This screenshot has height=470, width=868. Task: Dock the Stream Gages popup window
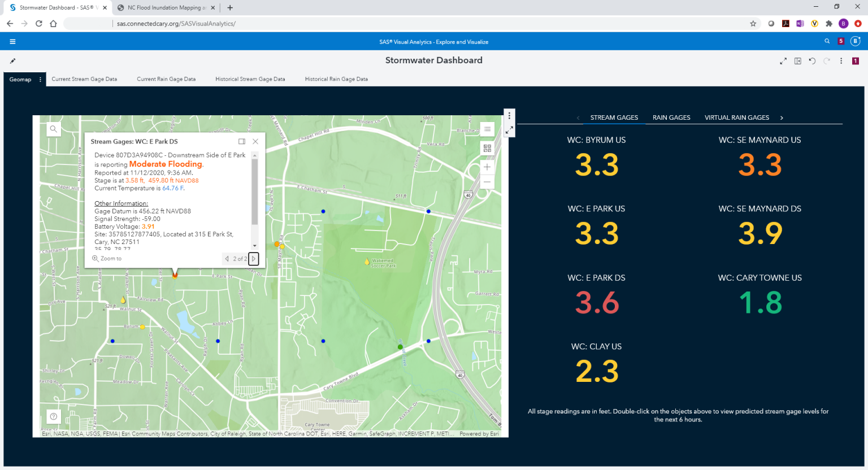pos(242,141)
